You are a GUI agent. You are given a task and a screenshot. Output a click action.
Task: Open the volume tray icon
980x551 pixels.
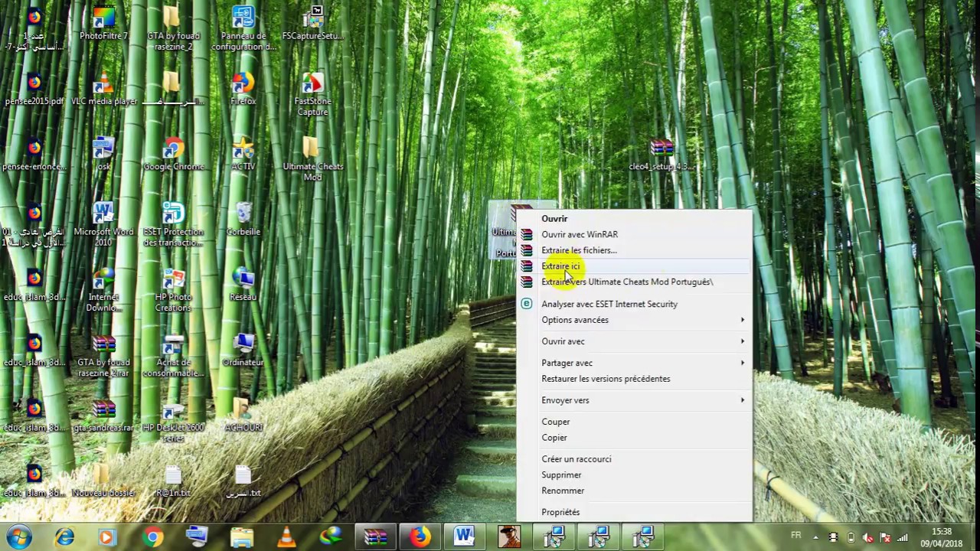click(867, 537)
